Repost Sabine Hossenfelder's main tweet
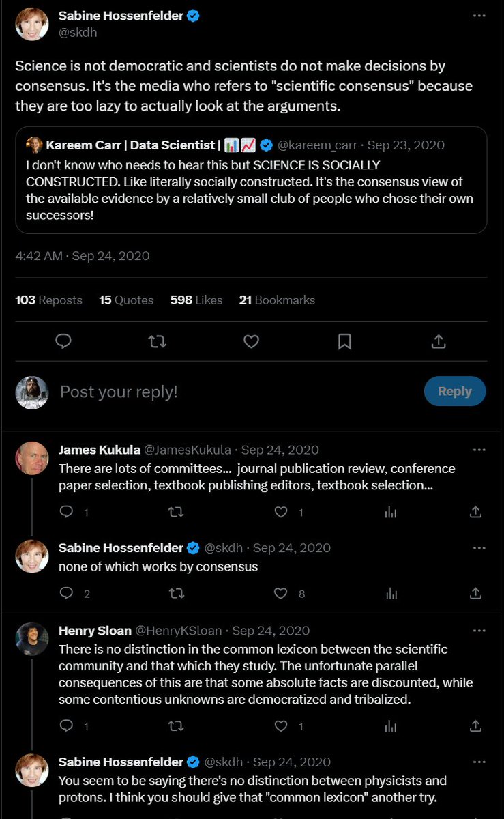The image size is (504, 819). [158, 341]
